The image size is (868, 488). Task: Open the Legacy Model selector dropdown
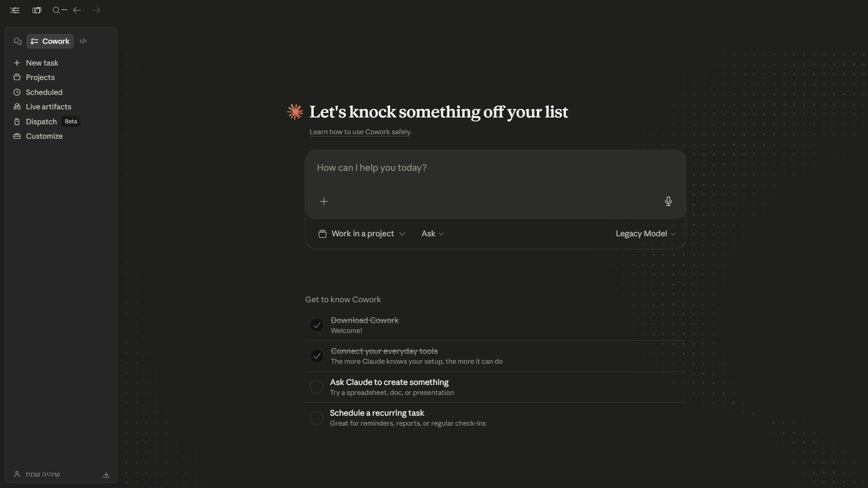coord(645,234)
